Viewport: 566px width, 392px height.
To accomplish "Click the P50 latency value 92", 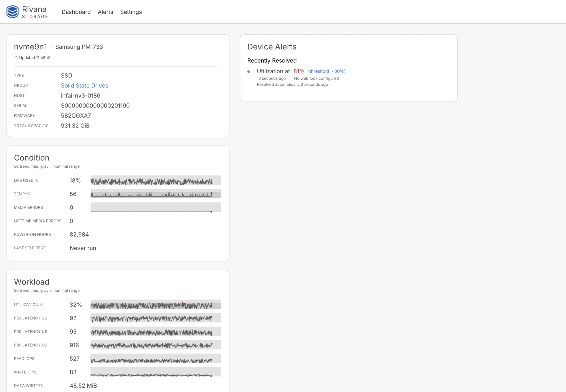I will 73,318.
